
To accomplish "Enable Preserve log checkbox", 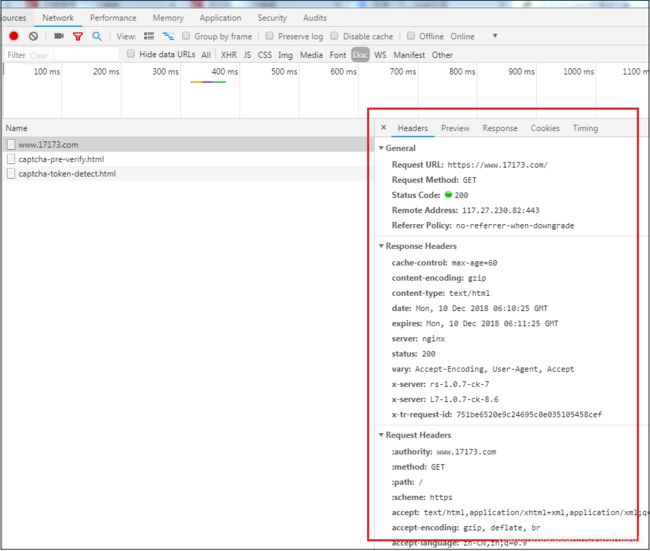I will click(269, 36).
